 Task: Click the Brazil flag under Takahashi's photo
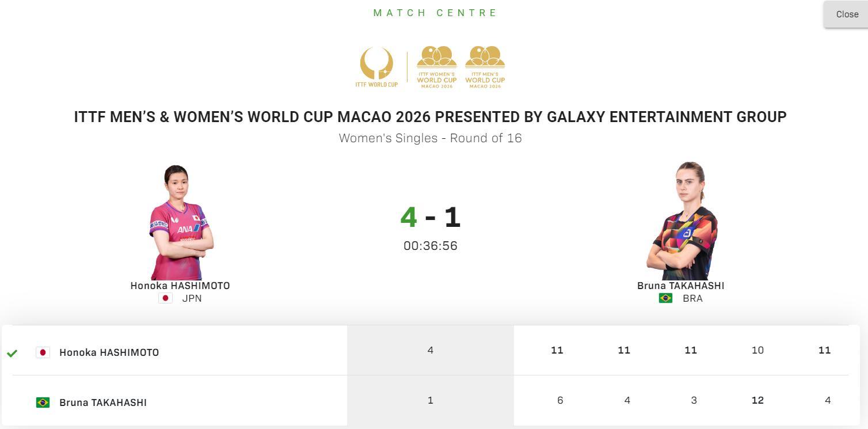[665, 298]
